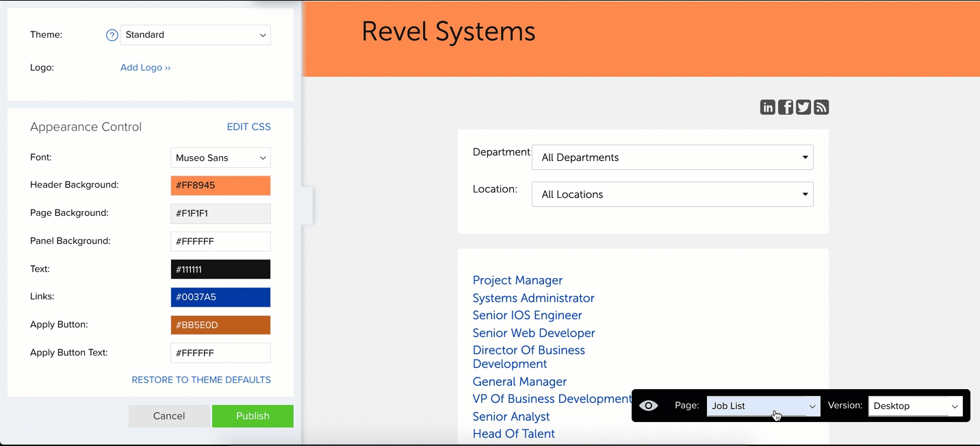
Task: Open the Theme dropdown set to Standard
Action: pos(196,35)
